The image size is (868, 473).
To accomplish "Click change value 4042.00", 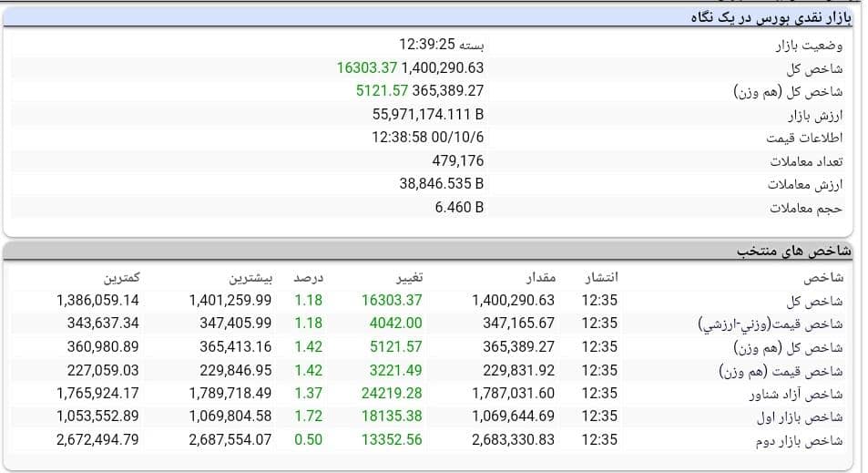I will point(396,323).
